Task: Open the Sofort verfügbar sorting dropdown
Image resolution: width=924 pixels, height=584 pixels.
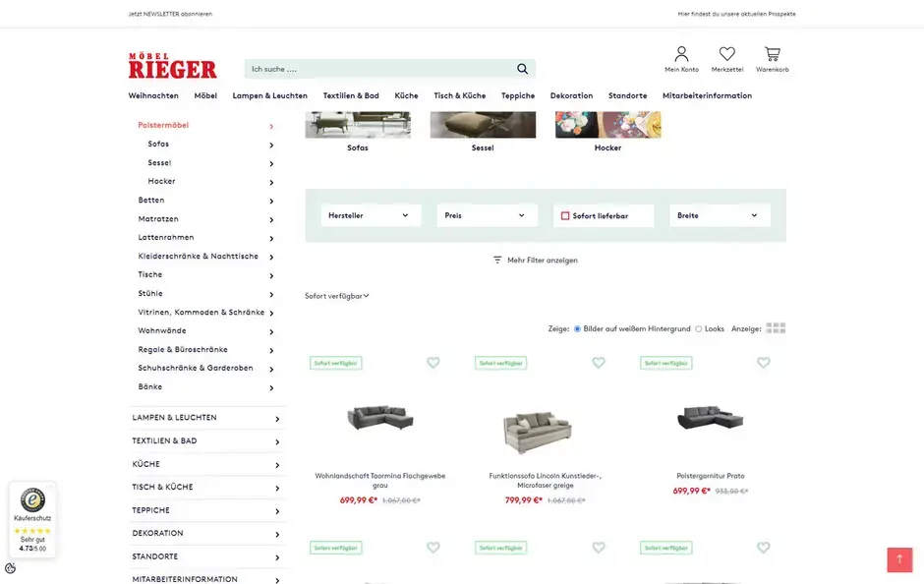Action: 335,295
